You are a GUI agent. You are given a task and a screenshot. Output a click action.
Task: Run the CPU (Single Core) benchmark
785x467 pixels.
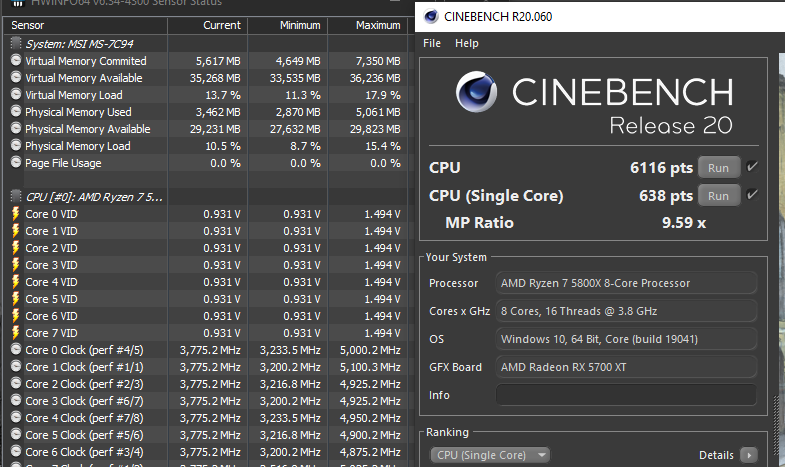(718, 196)
